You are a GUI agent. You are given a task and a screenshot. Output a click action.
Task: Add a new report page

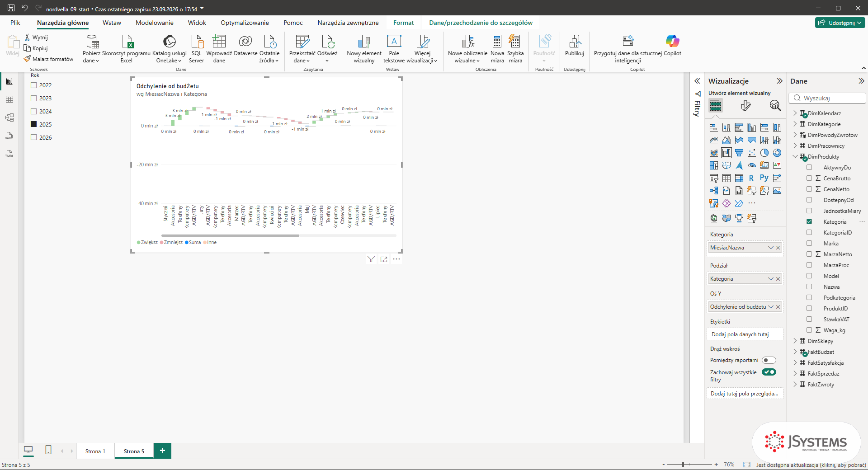pyautogui.click(x=162, y=451)
